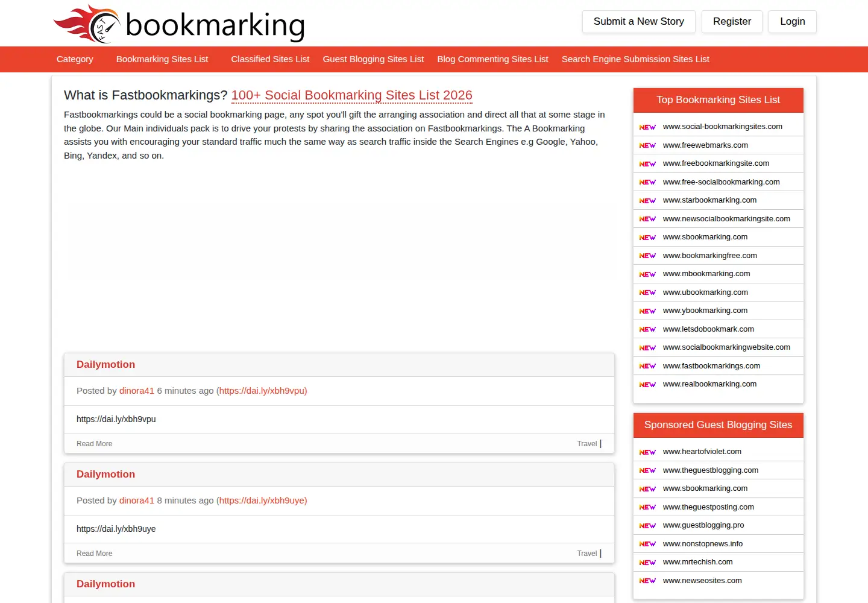This screenshot has height=603, width=868.
Task: Click NEW badge beside www.freewebmarks.com
Action: (647, 145)
